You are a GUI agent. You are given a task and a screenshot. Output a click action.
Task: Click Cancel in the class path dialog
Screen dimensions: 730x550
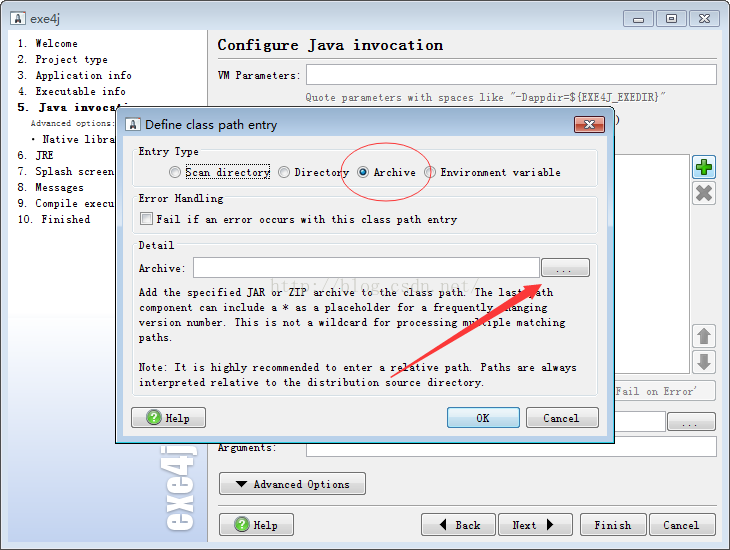coord(562,418)
